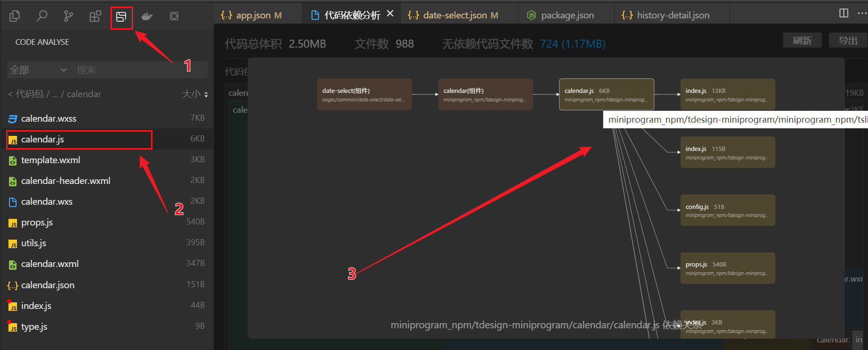868x350 pixels.
Task: Click the 724 (1.17MB) no-dependency files link
Action: 572,44
